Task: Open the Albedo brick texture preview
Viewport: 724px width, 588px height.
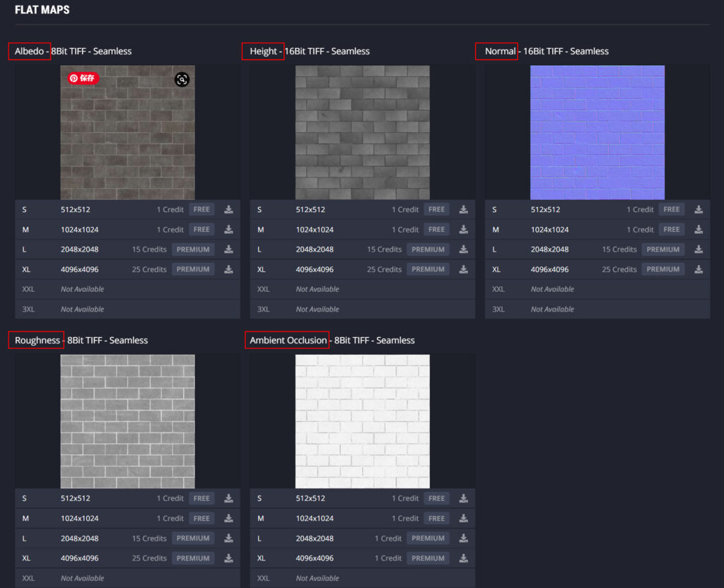Action: (127, 132)
